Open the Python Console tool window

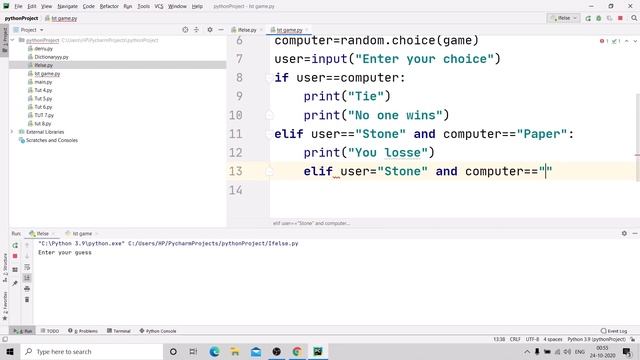(x=158, y=331)
